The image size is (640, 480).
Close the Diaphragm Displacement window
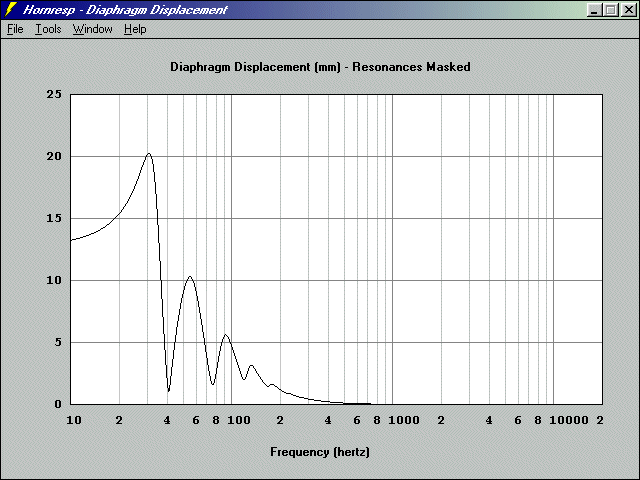point(629,10)
